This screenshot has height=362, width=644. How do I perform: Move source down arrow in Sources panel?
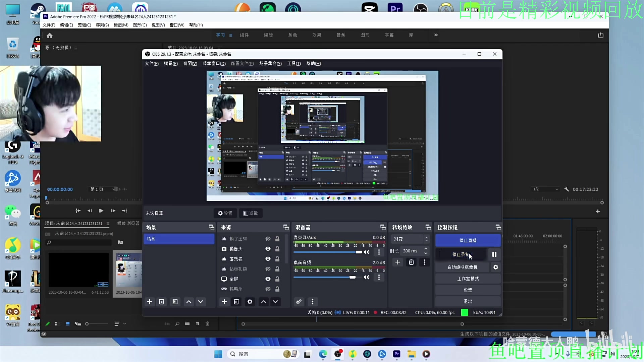click(275, 302)
